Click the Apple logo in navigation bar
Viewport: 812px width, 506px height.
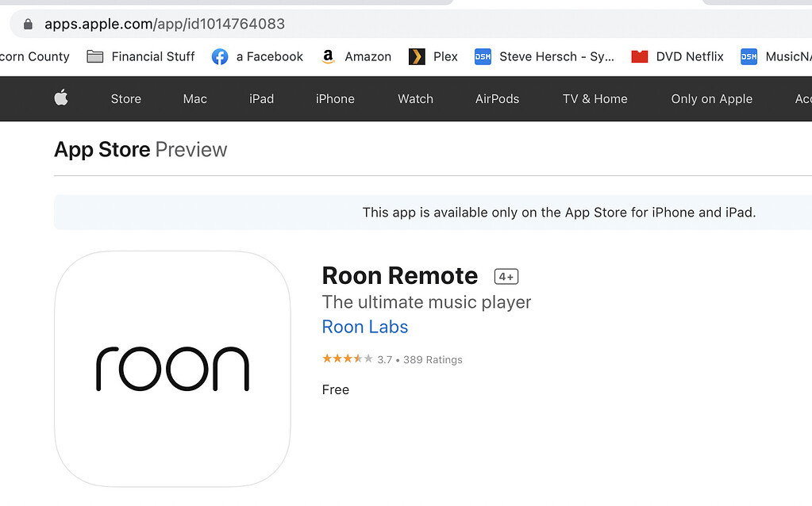(62, 98)
